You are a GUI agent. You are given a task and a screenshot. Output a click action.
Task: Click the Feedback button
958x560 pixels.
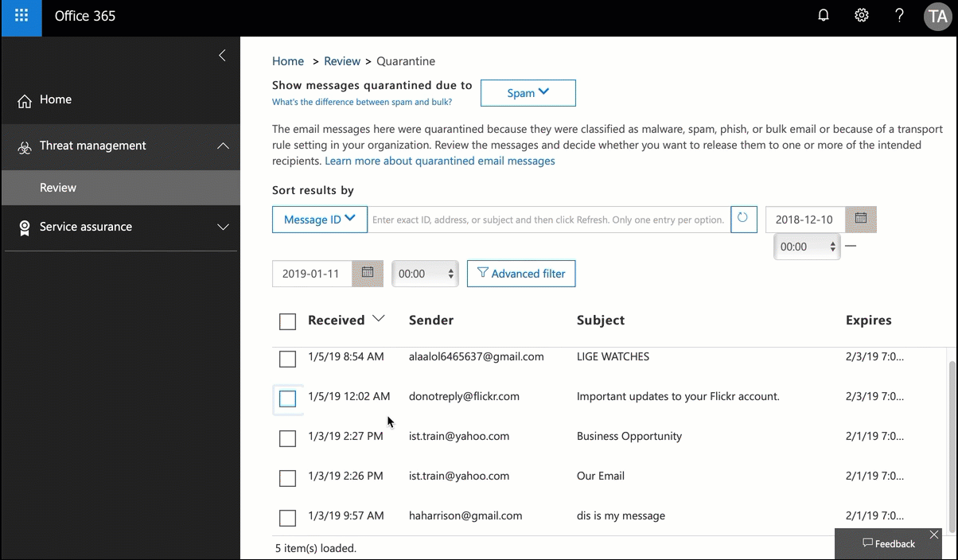click(889, 544)
